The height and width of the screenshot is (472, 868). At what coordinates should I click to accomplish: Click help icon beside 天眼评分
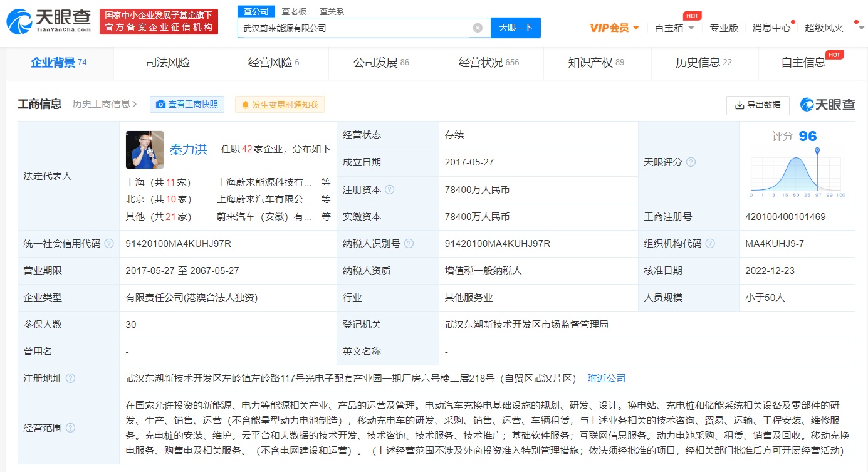[691, 162]
